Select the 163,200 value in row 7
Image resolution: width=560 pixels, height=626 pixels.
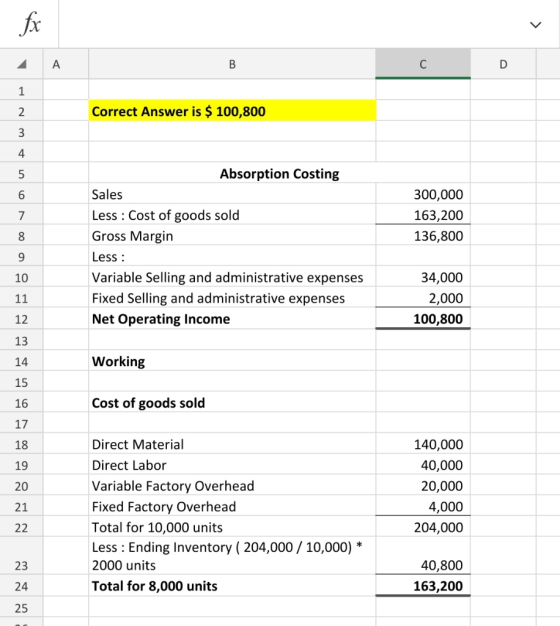click(x=423, y=215)
